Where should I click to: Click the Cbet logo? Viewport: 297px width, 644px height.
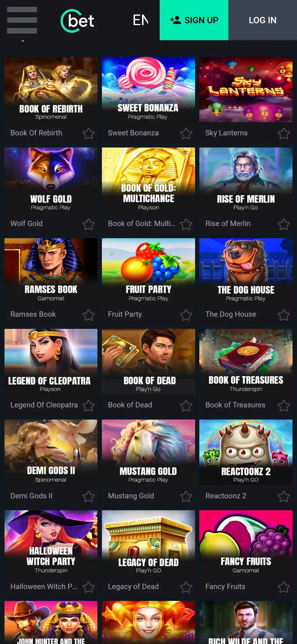[77, 21]
